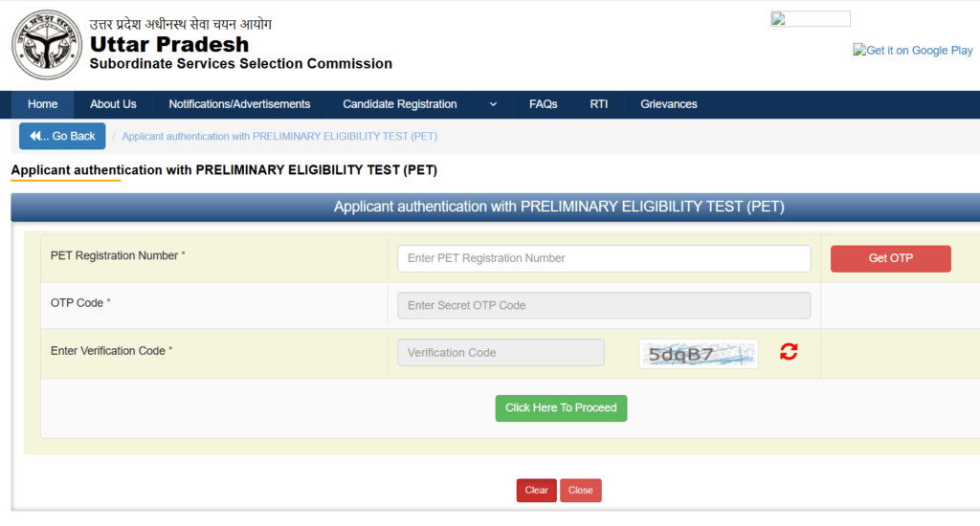Select the Candidate Registration menu item

click(x=399, y=104)
